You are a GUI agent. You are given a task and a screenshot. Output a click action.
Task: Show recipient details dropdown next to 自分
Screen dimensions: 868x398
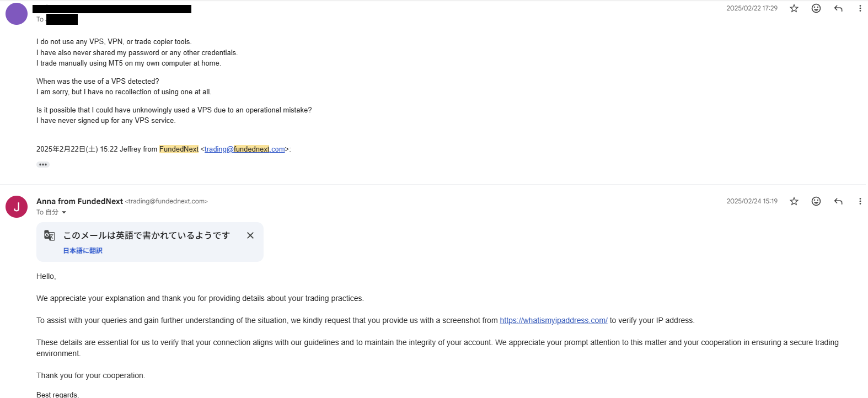[64, 212]
